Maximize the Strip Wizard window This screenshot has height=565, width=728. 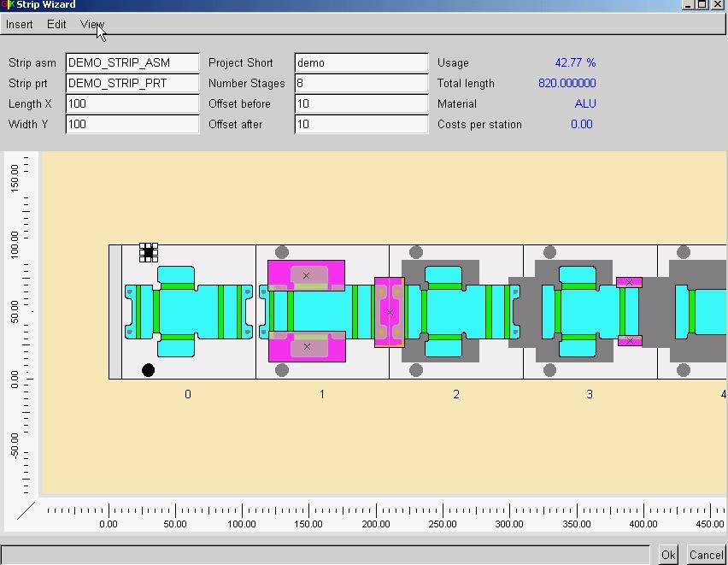point(702,4)
